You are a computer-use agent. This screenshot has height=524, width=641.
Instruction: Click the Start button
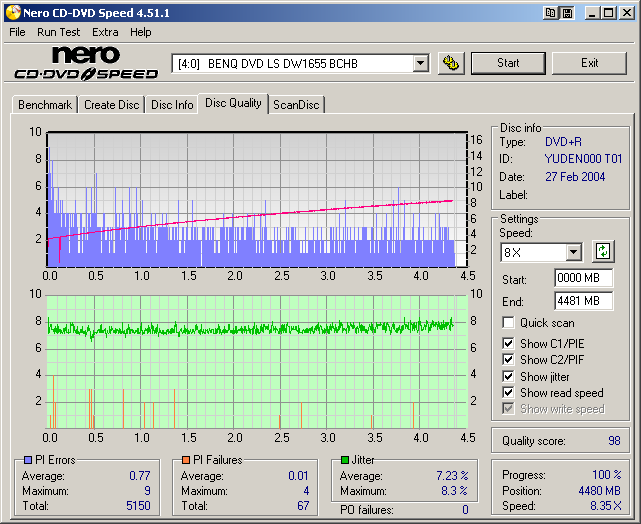click(508, 63)
